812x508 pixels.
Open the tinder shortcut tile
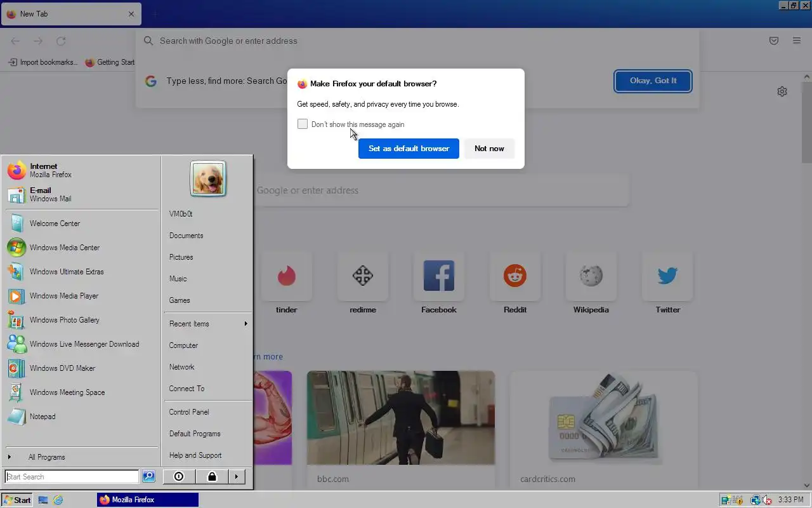[x=287, y=283]
